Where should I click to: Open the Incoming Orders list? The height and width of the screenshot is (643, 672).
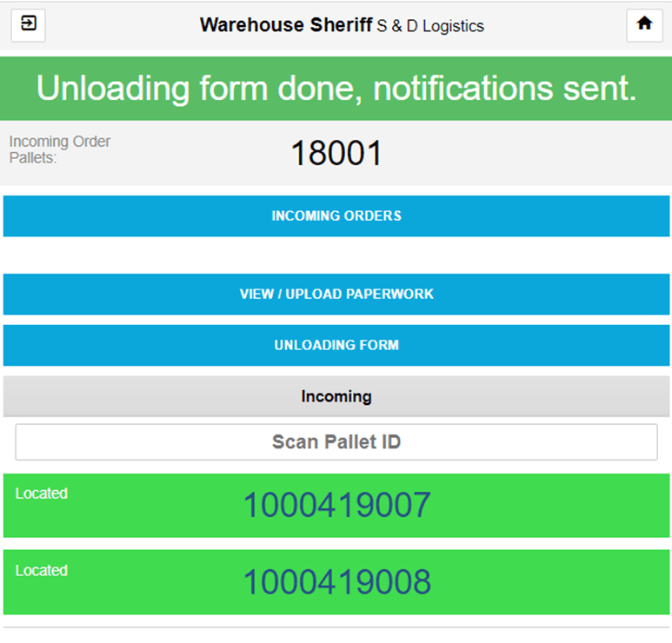(x=336, y=215)
